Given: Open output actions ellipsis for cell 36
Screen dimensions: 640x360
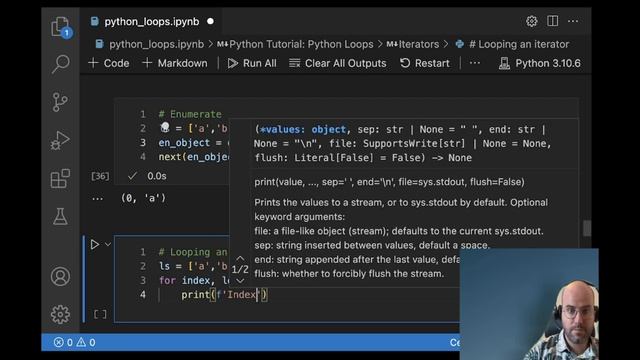Looking at the screenshot, I should click(98, 198).
